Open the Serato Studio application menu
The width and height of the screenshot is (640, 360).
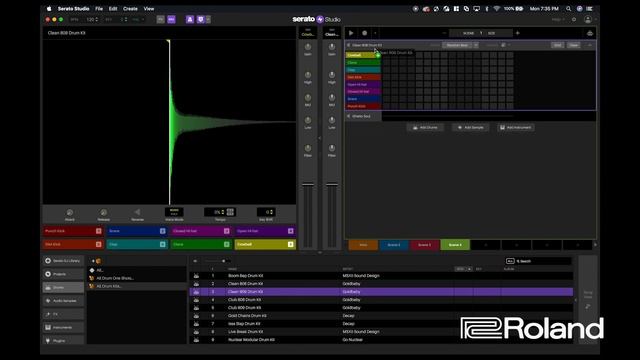tap(73, 9)
